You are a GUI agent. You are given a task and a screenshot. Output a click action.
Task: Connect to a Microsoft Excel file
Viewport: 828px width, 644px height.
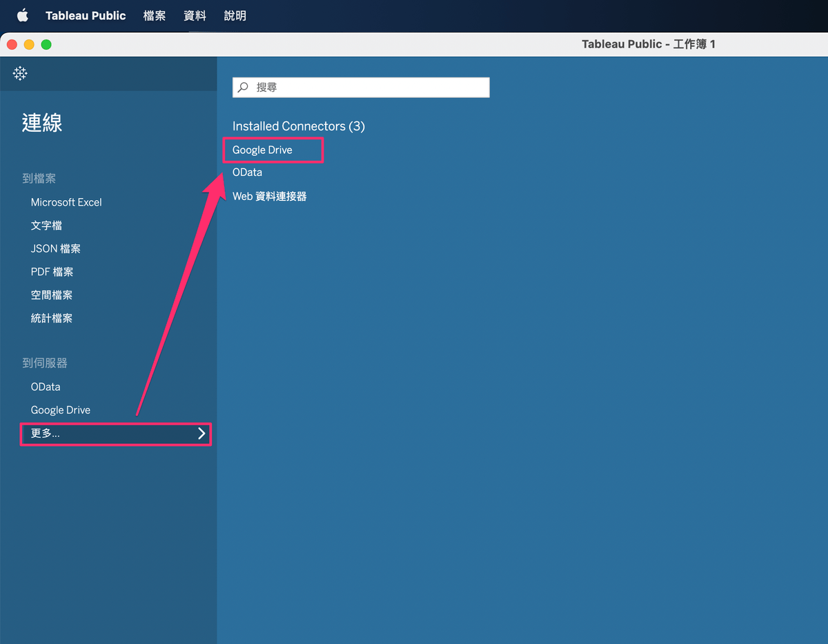tap(66, 202)
